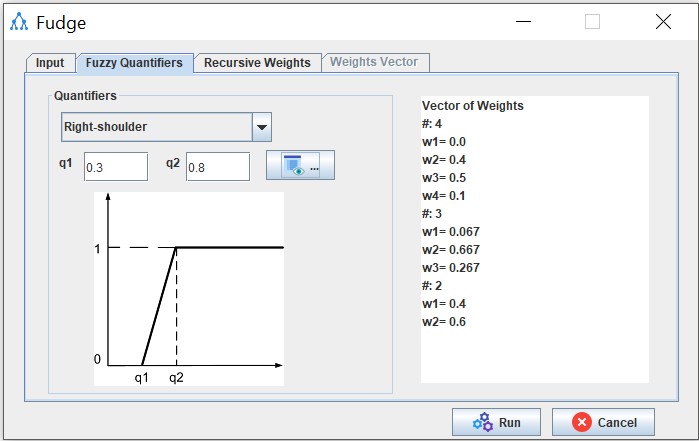Click the Cancel button label
Viewport: 699px width, 441px height.
(619, 422)
